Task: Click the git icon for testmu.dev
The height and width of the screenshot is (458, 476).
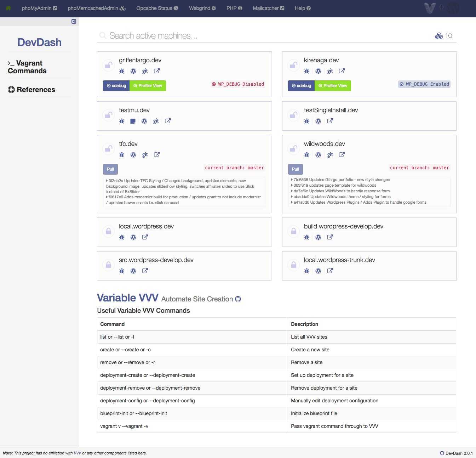Action: tap(156, 121)
